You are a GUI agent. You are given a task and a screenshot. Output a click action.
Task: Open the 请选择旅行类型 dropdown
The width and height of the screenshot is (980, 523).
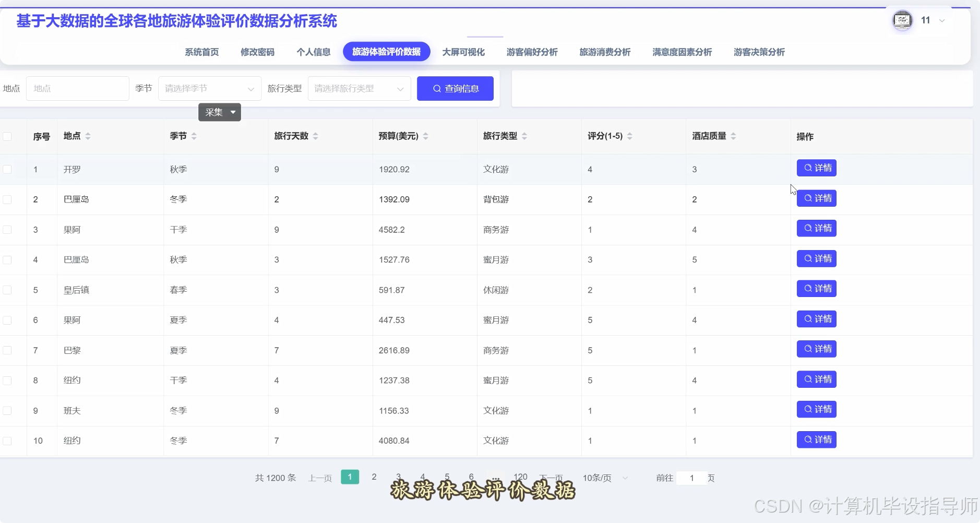(360, 89)
